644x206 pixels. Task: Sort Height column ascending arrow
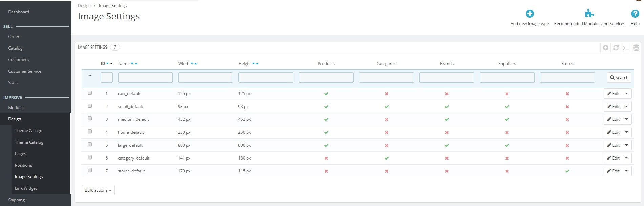click(257, 64)
